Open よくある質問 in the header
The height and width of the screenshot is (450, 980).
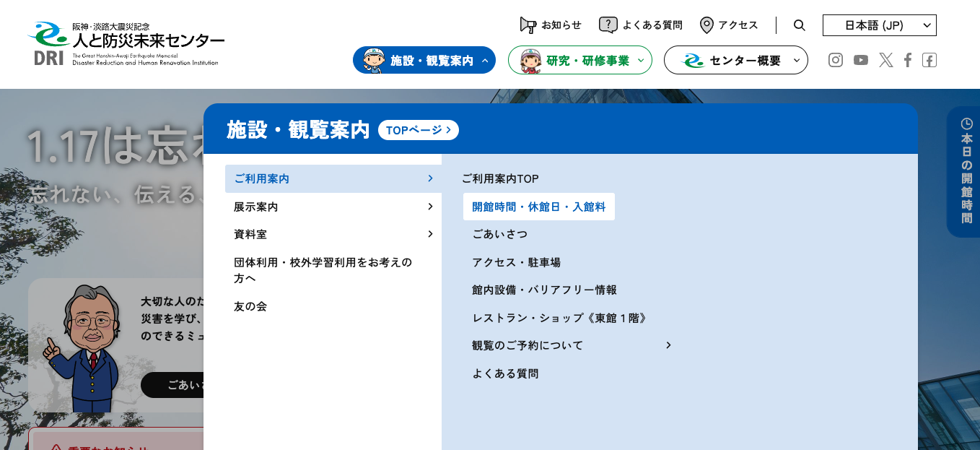pos(640,25)
